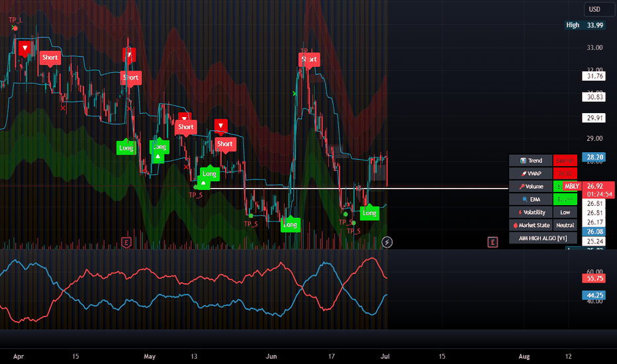
Task: Click the red down-arrow signal above the first April Short
Action: click(x=24, y=48)
